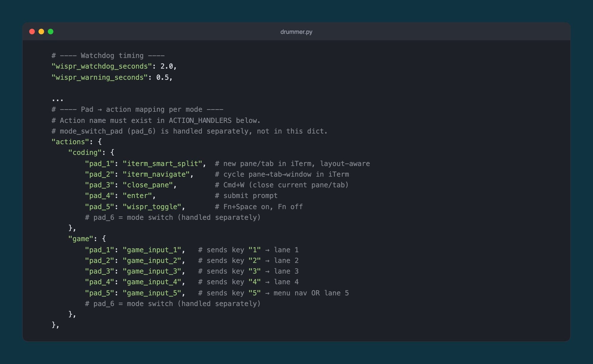Click the "iterm_smart_split" string
This screenshot has width=593, height=364.
162,164
